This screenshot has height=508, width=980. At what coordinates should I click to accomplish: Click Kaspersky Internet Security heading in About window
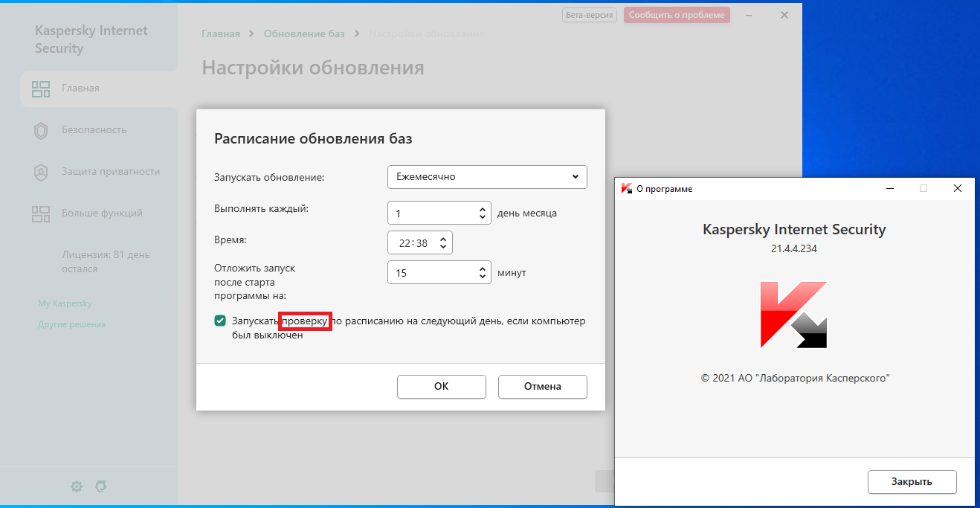point(794,229)
